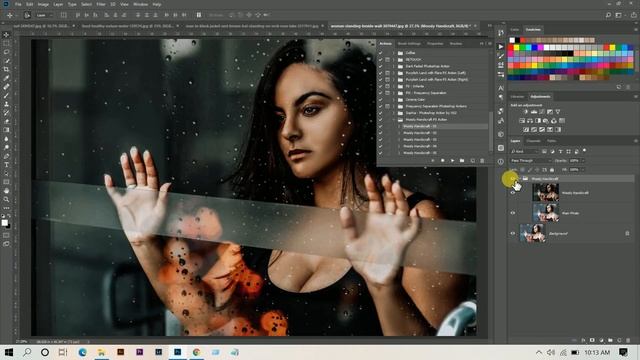Pick the black swatch in recent swatches row

(518, 40)
